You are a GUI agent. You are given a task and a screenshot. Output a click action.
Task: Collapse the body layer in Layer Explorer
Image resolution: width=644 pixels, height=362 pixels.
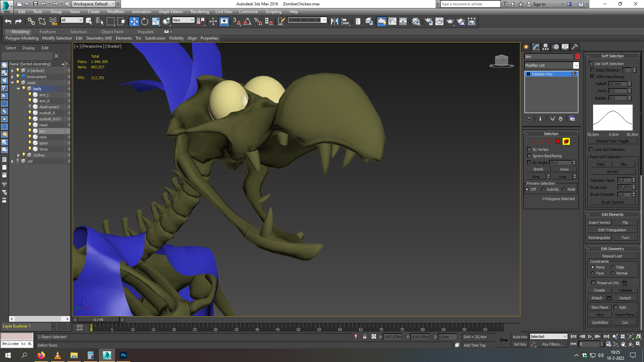pyautogui.click(x=18, y=89)
